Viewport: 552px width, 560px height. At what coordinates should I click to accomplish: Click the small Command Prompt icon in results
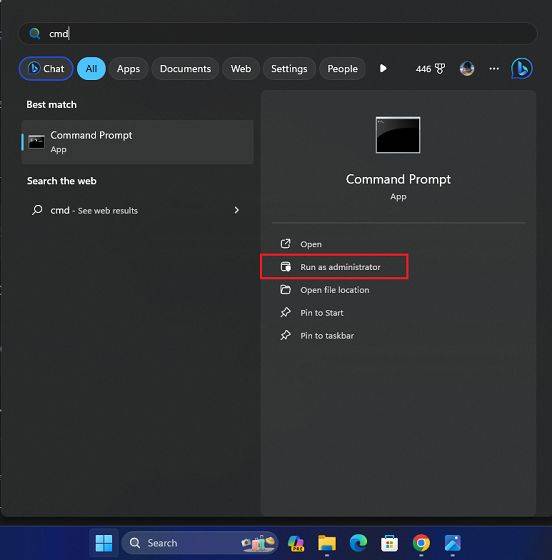click(x=36, y=142)
